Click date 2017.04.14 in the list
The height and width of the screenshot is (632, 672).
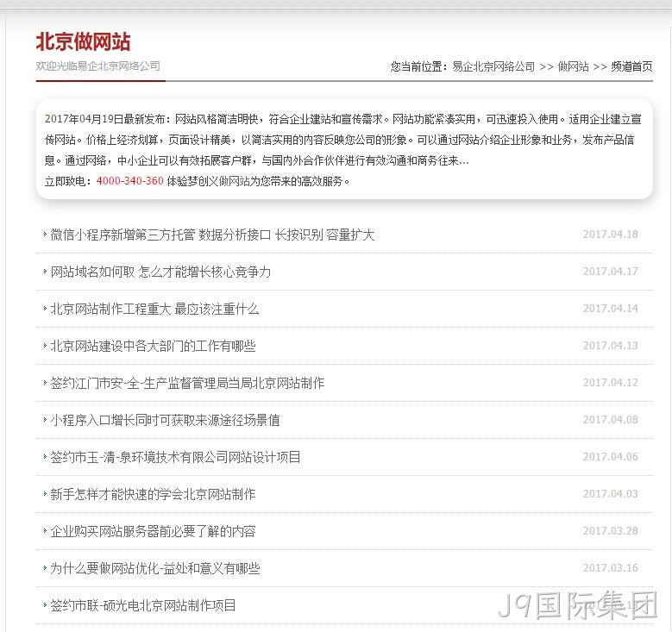click(x=610, y=309)
